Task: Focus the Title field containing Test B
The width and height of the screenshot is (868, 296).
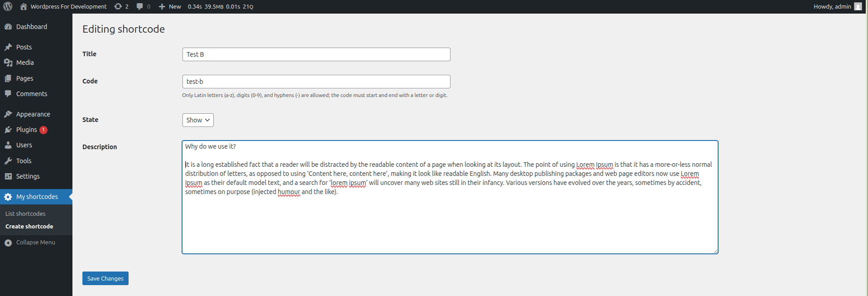Action: (317, 54)
